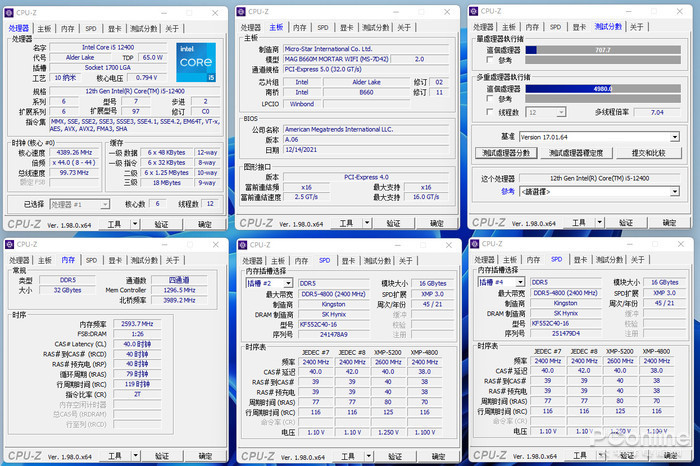Click the 测试处理器分数 button
Viewport: 700px width, 466px height.
pos(506,153)
